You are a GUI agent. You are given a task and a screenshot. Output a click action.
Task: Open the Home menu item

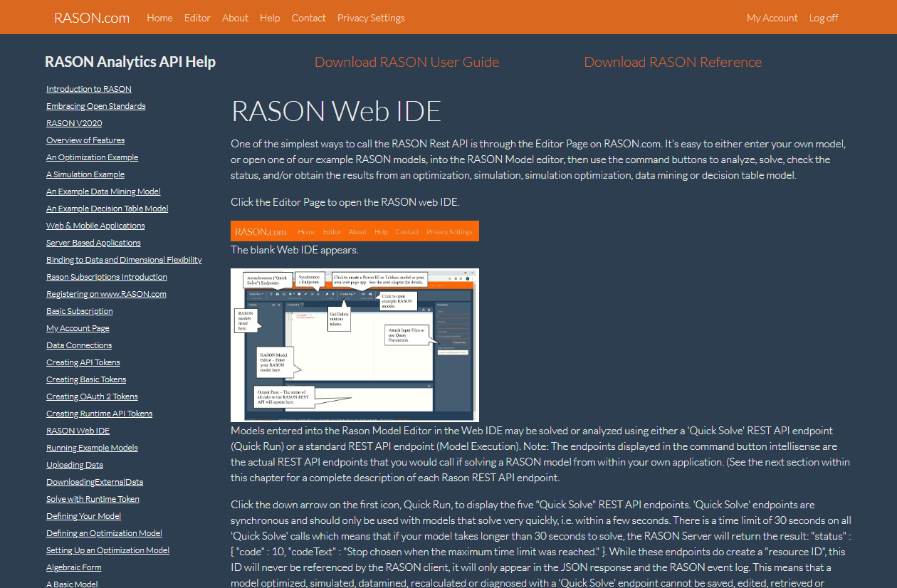click(x=159, y=18)
